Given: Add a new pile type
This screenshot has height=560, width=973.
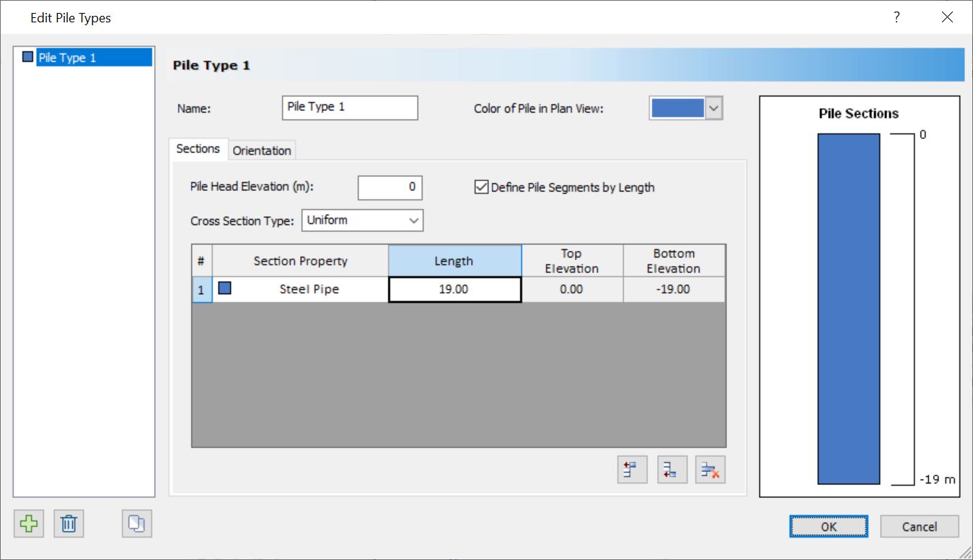Looking at the screenshot, I should (29, 524).
